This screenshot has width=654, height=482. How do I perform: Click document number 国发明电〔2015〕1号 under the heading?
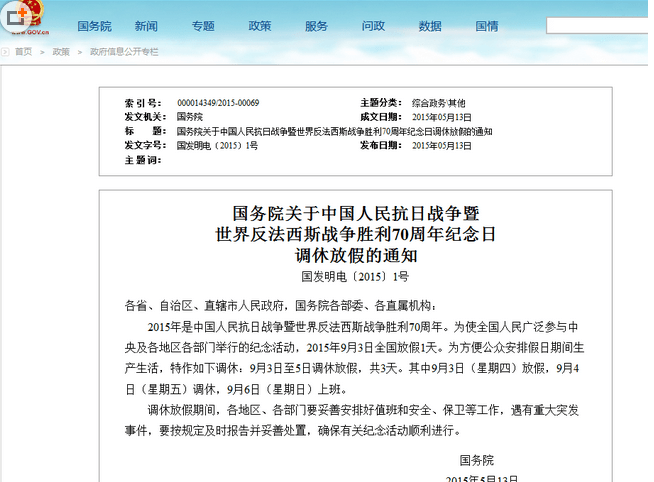tap(355, 276)
